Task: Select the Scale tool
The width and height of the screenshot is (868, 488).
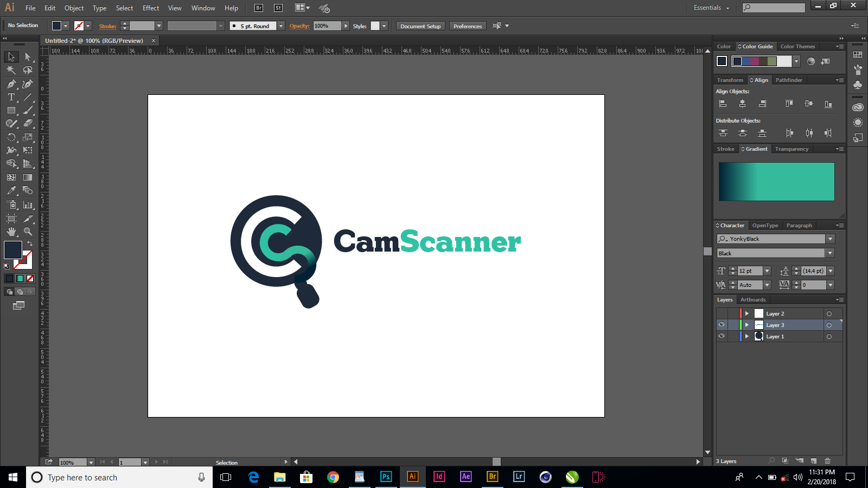Action: coord(28,137)
